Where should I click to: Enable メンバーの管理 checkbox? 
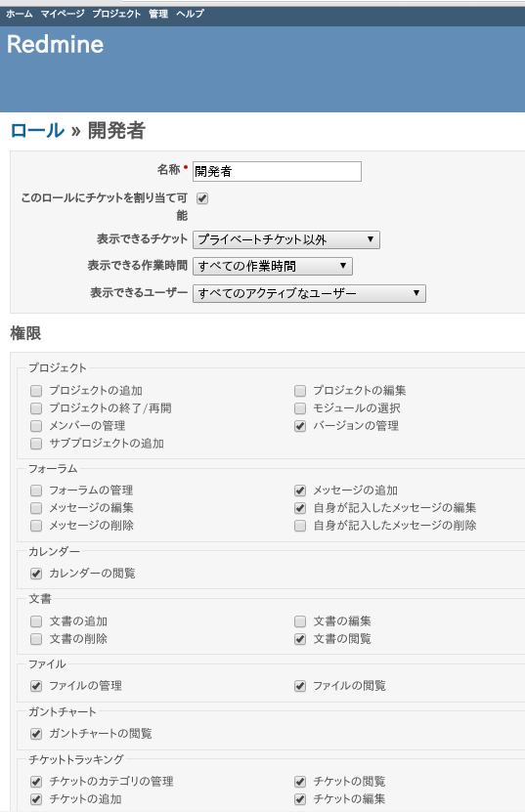point(36,426)
